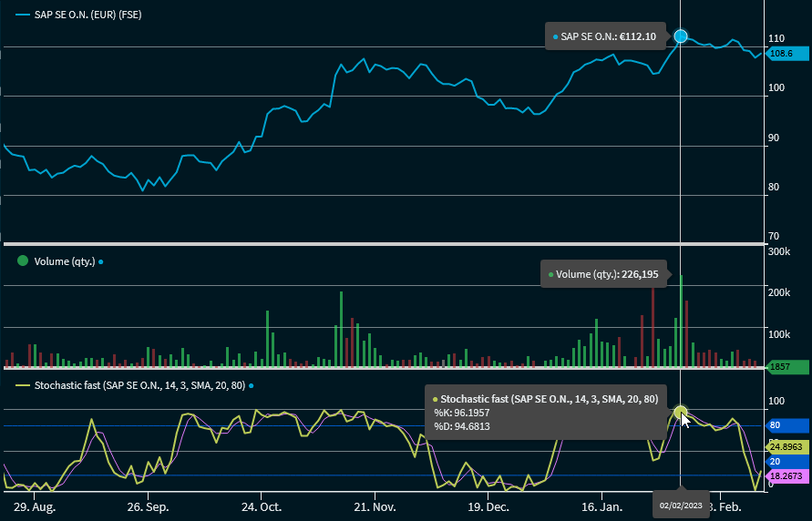Click blue dot beside Volume (qty.) label
This screenshot has height=521, width=812.
101,262
